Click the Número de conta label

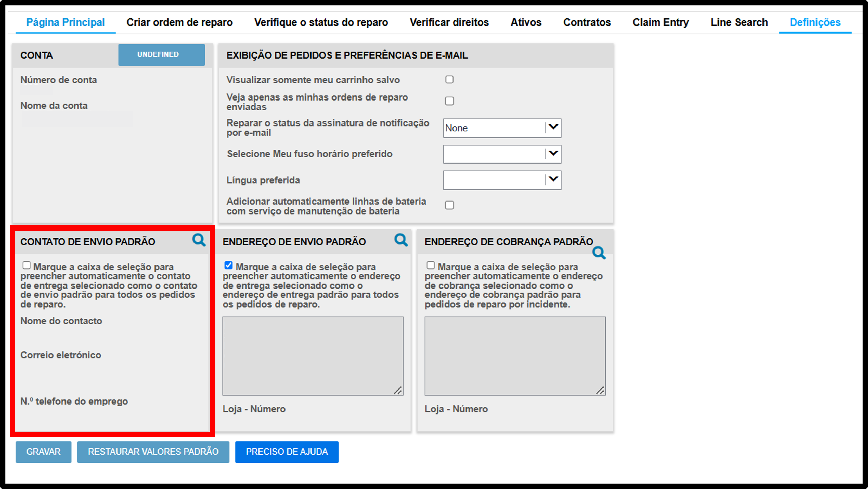point(59,80)
